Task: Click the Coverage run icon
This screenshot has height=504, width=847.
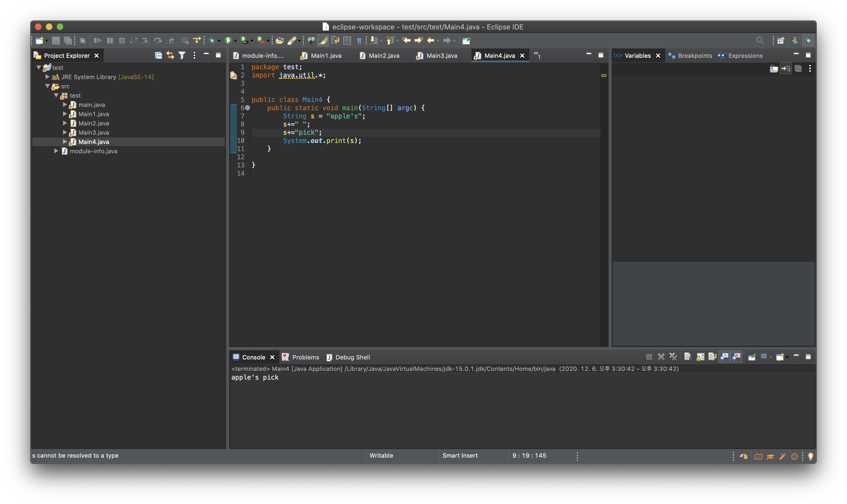Action: pyautogui.click(x=244, y=41)
